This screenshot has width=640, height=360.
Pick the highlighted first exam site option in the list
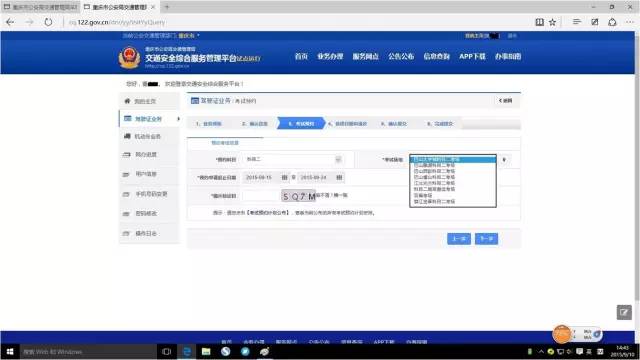tap(453, 160)
